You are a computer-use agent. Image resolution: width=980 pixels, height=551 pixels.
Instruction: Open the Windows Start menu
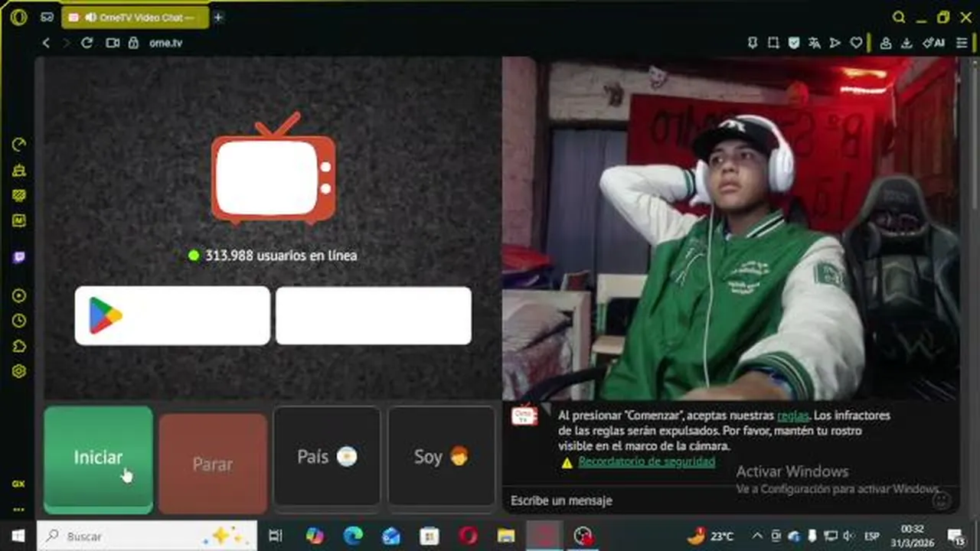click(x=17, y=536)
